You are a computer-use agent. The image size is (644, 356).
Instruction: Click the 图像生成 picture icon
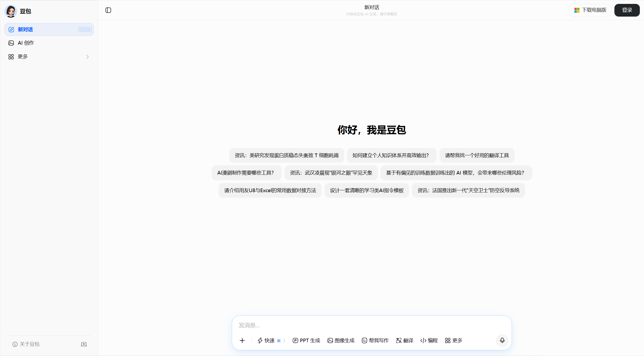coord(330,340)
